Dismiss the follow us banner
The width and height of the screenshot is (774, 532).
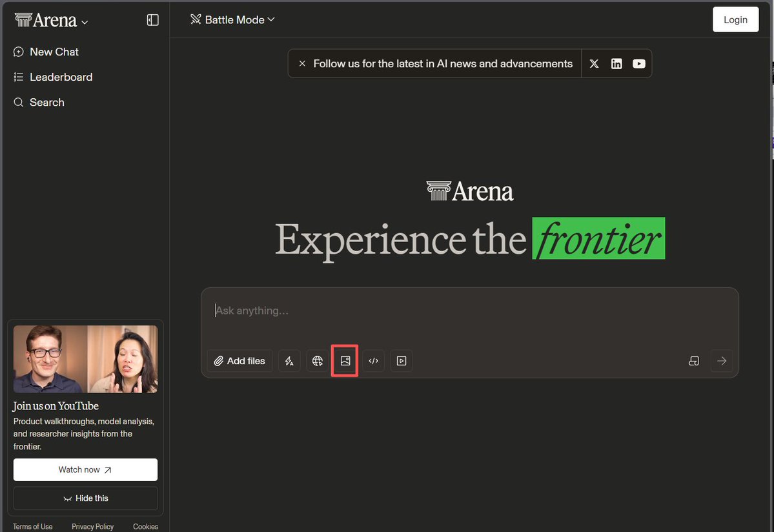click(x=301, y=64)
